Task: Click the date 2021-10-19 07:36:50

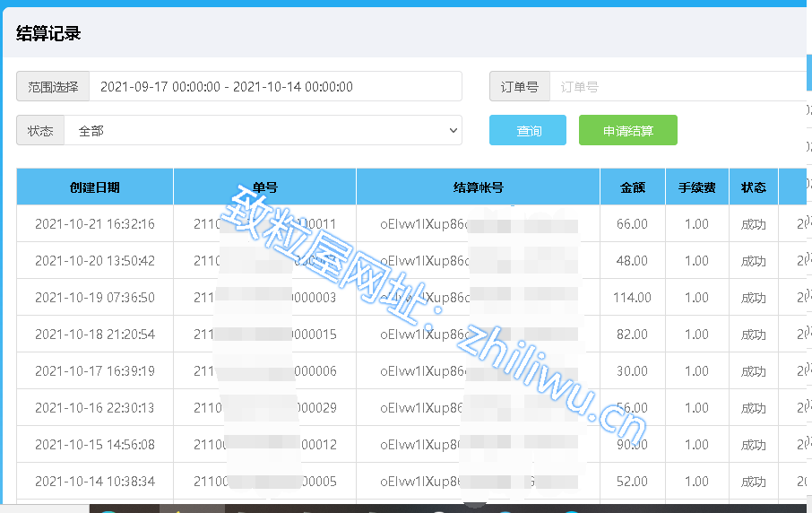Action: tap(95, 298)
